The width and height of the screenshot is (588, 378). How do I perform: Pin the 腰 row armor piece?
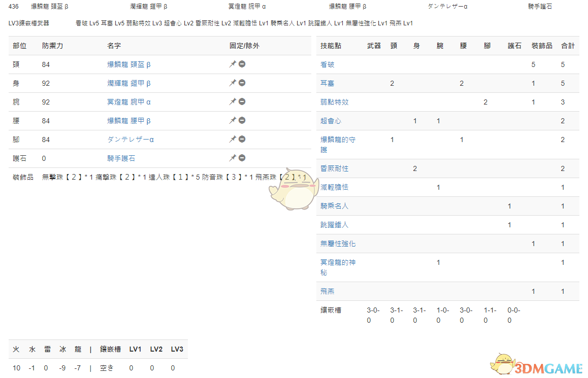click(x=233, y=120)
